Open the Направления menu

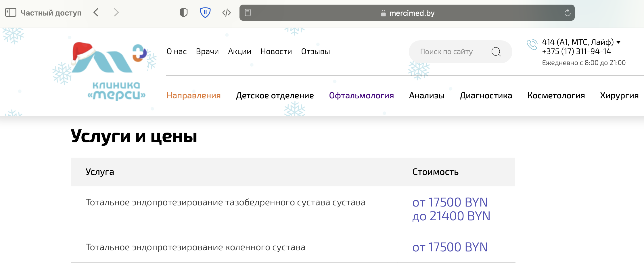[193, 95]
